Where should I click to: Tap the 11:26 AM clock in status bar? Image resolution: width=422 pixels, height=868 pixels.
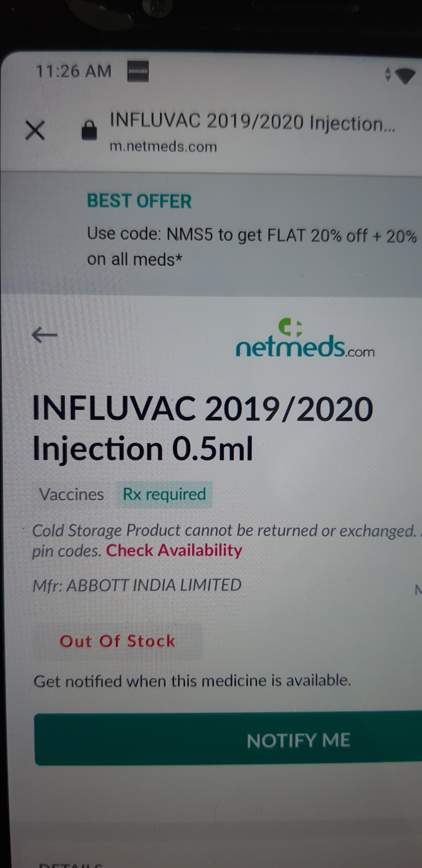tap(74, 71)
